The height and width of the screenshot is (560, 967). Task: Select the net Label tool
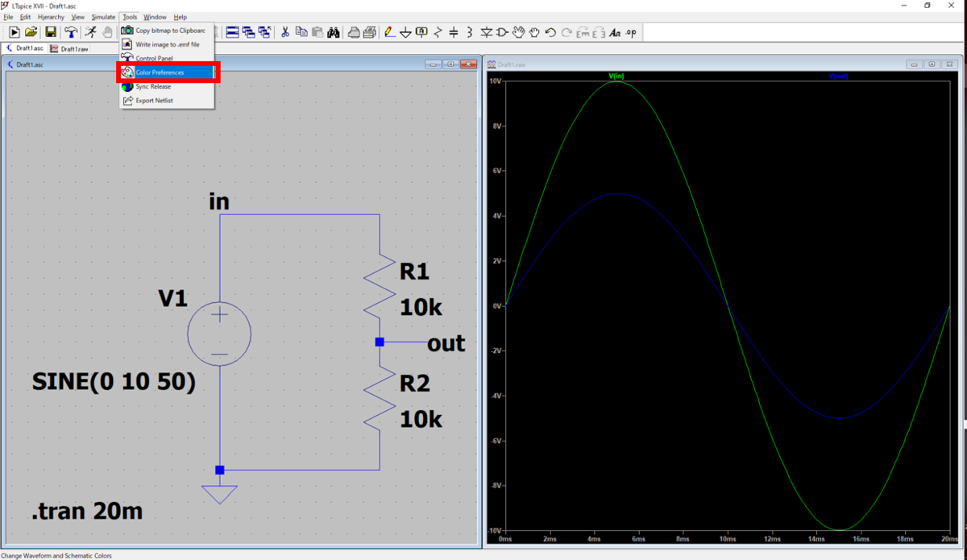click(x=421, y=32)
